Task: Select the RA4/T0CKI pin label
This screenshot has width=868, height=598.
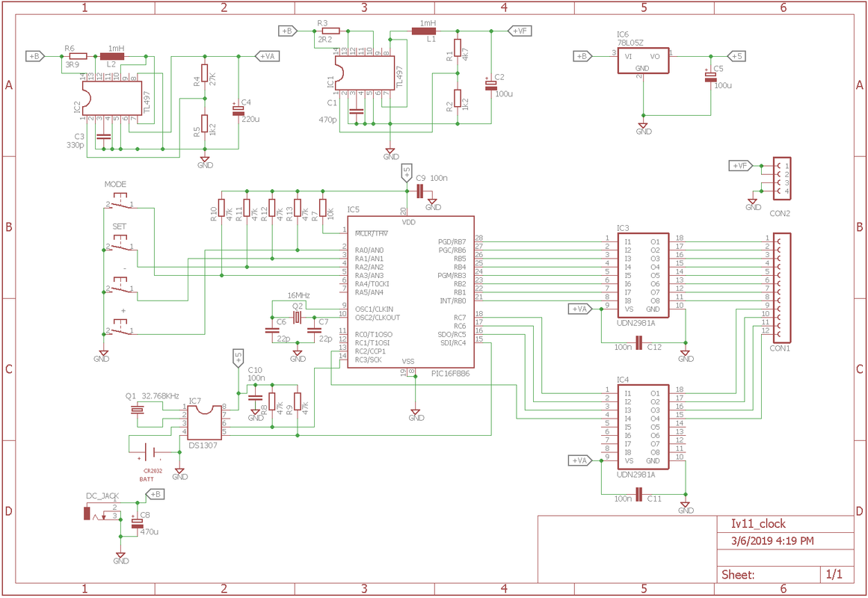Action: (372, 284)
